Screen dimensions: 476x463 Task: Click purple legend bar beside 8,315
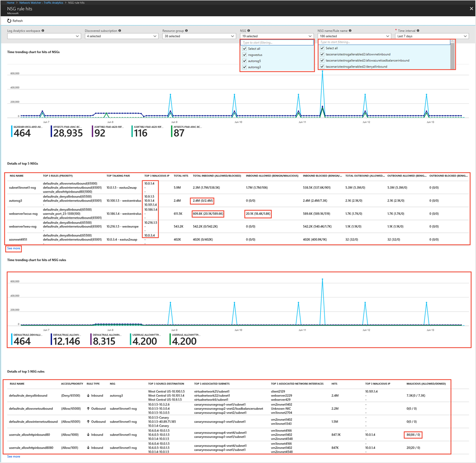[91, 340]
